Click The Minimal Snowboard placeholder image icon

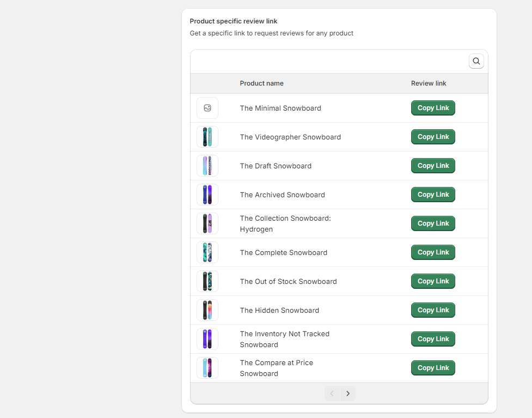(207, 108)
